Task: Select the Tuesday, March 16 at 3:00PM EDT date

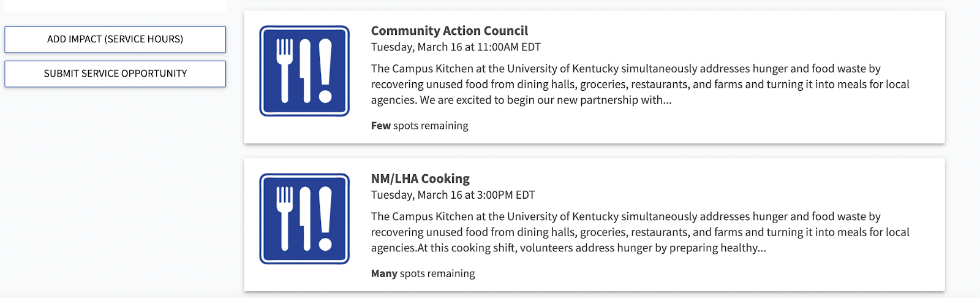Action: pyautogui.click(x=453, y=195)
